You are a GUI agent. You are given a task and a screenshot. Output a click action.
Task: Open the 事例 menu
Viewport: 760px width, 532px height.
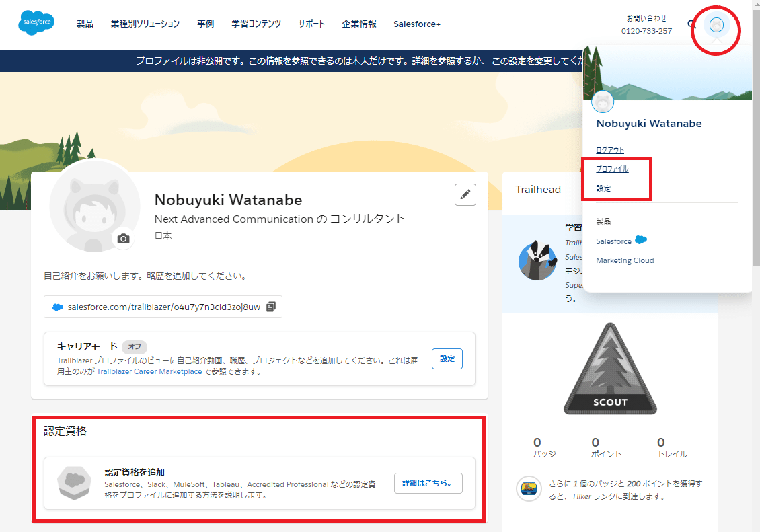tap(206, 24)
